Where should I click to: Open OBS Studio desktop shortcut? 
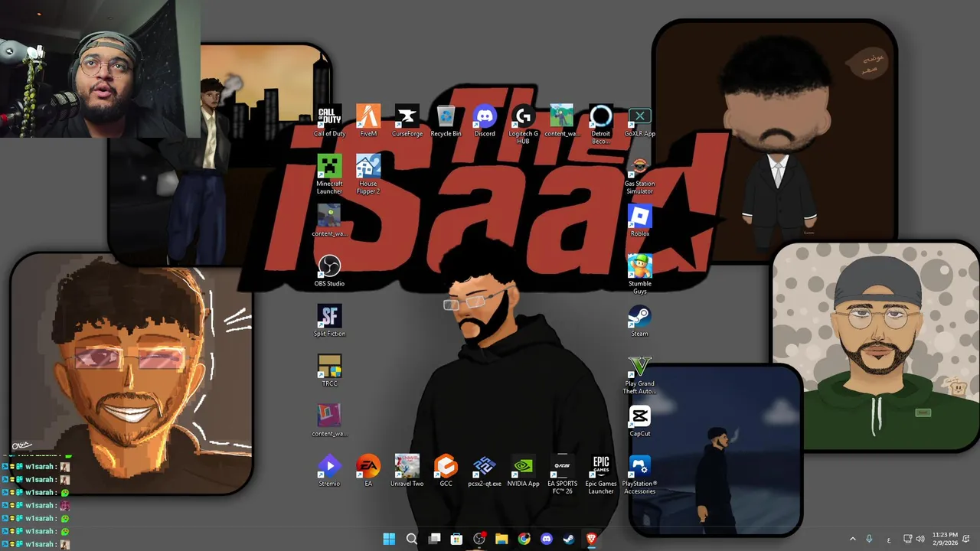(x=329, y=271)
